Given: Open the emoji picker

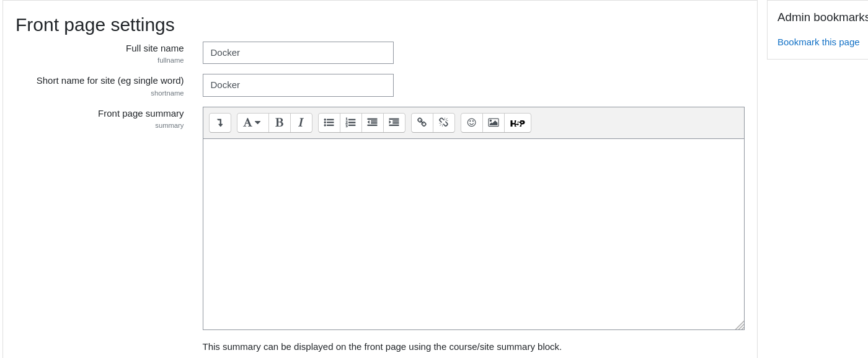Looking at the screenshot, I should [x=472, y=123].
